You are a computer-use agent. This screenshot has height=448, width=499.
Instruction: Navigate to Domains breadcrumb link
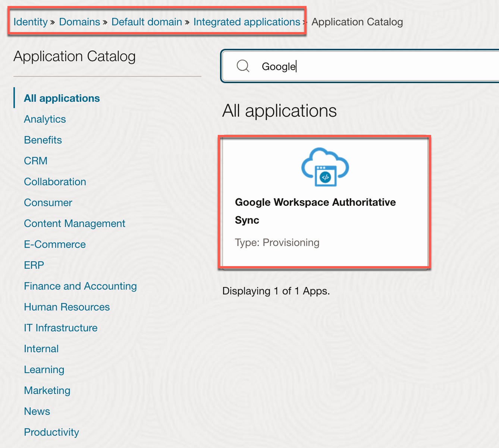tap(79, 22)
